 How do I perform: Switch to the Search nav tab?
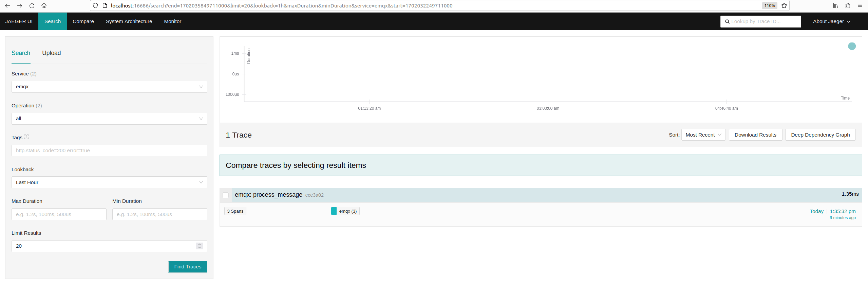pos(53,21)
